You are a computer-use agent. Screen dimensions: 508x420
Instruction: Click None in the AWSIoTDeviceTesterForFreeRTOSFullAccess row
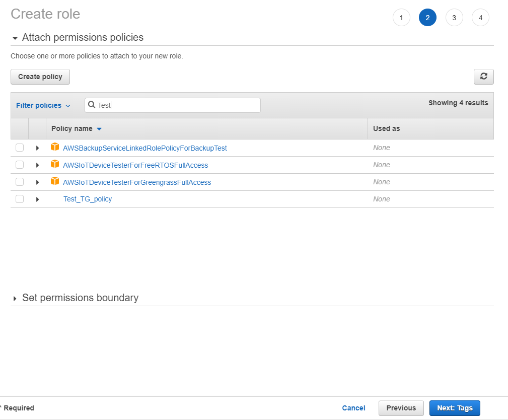point(381,165)
